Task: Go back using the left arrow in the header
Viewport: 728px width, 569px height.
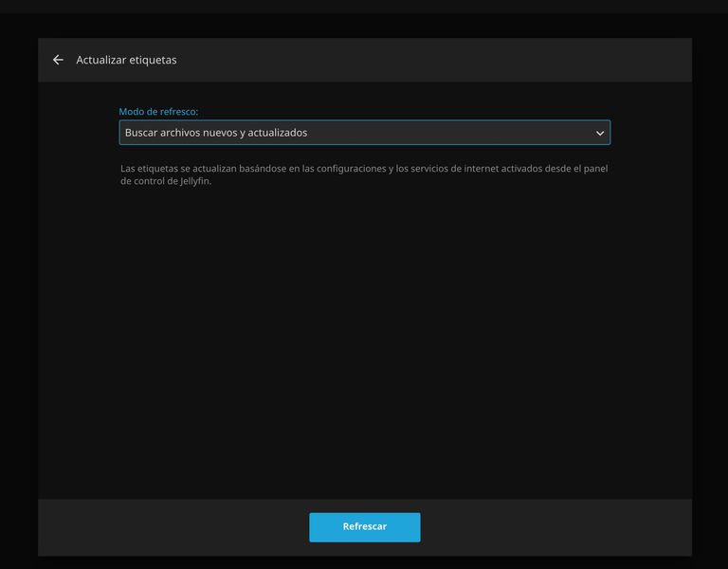Action: coord(58,60)
